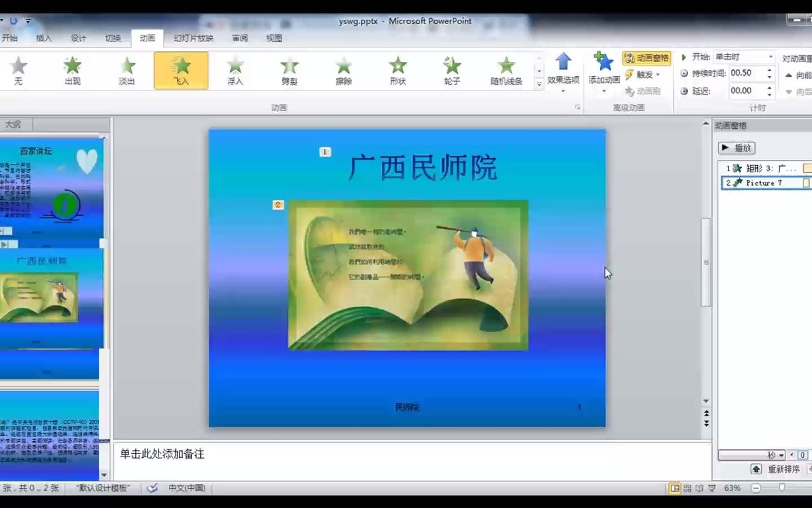Switch to the 设计 (Design) tab

(x=78, y=38)
